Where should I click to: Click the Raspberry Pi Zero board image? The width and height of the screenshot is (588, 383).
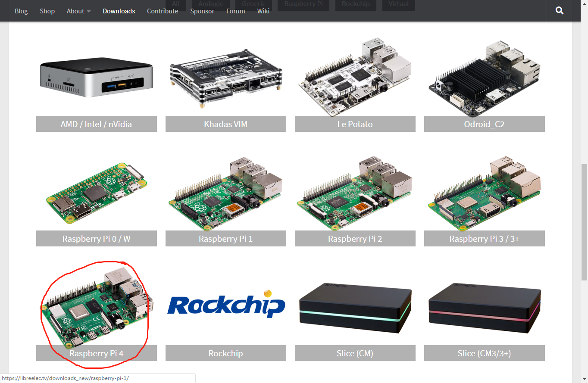97,193
